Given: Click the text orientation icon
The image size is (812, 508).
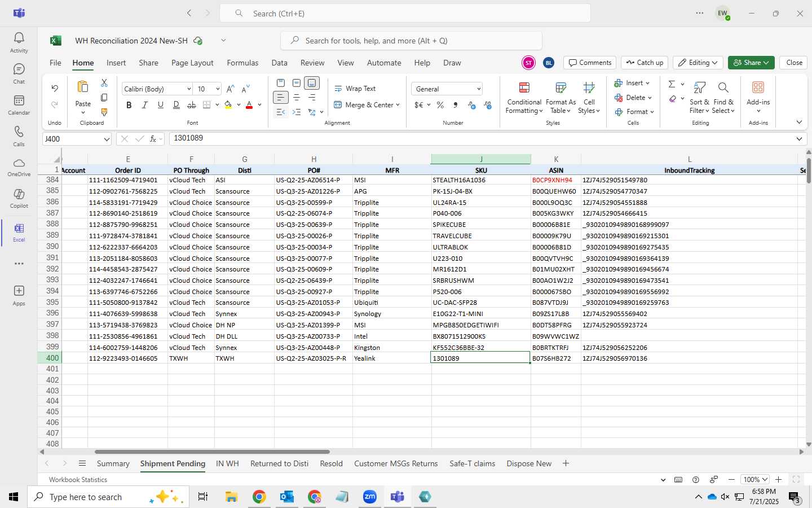Looking at the screenshot, I should 311,112.
